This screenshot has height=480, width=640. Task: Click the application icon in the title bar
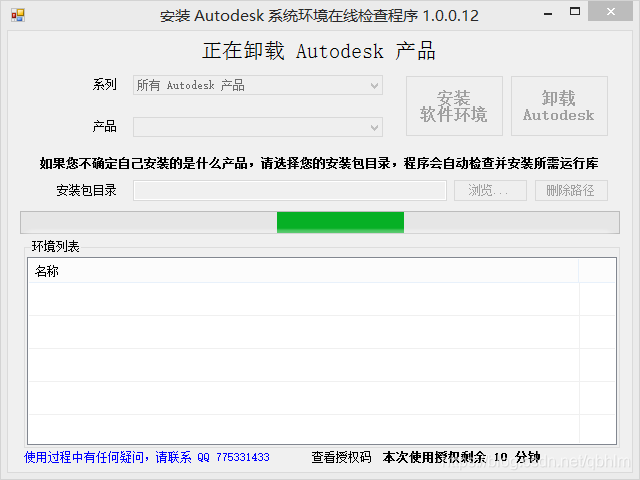click(17, 15)
